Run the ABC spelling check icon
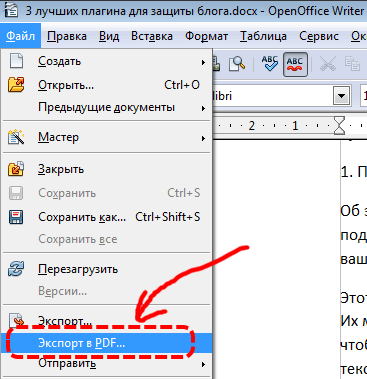The image size is (367, 379). [x=269, y=63]
